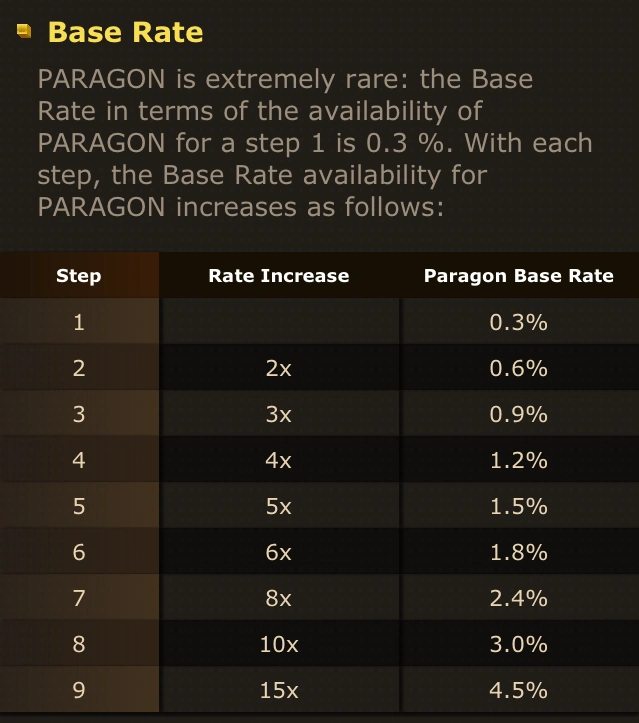The width and height of the screenshot is (639, 723).
Task: Click the Paragon Base Rate column header
Action: (519, 275)
